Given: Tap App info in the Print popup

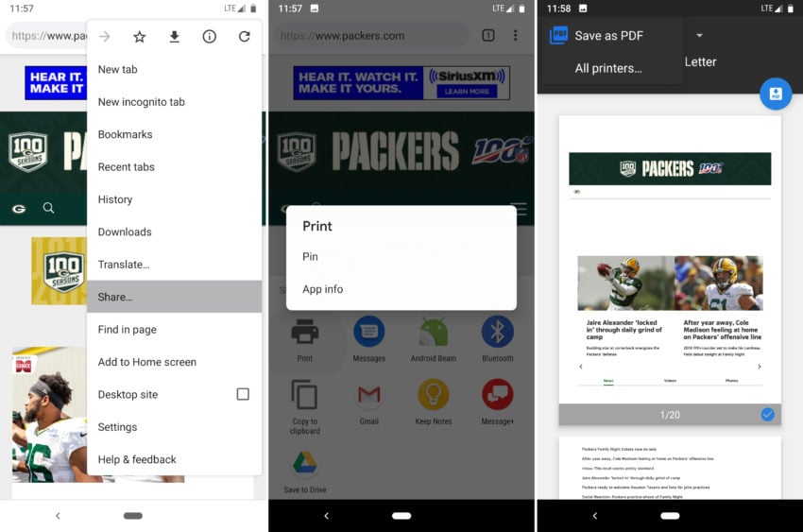Looking at the screenshot, I should coord(401,289).
